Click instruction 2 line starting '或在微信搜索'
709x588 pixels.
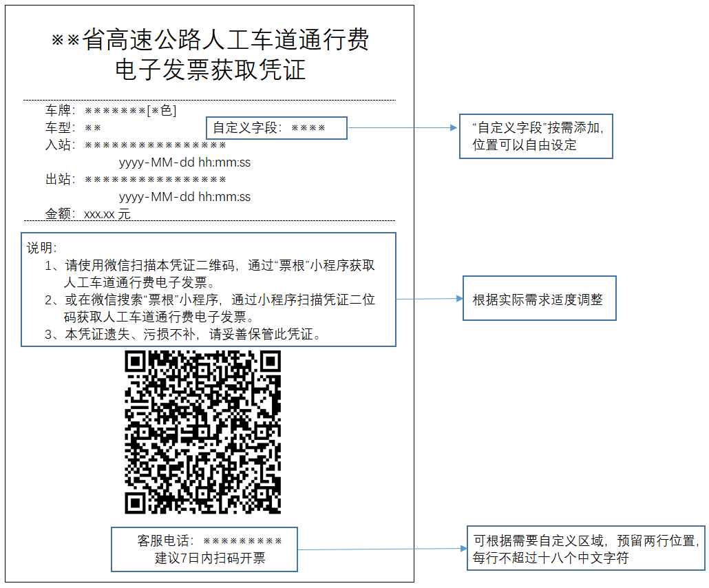click(x=210, y=300)
